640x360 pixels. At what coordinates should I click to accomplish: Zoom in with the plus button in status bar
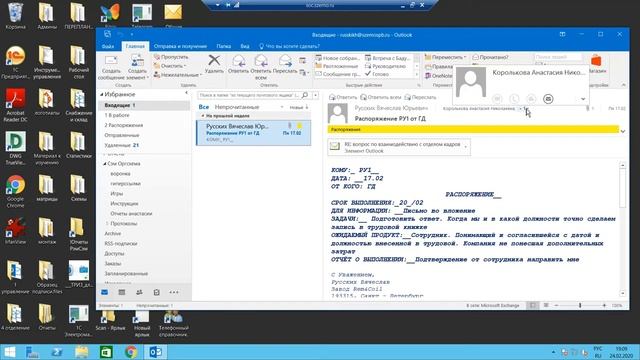coord(604,305)
